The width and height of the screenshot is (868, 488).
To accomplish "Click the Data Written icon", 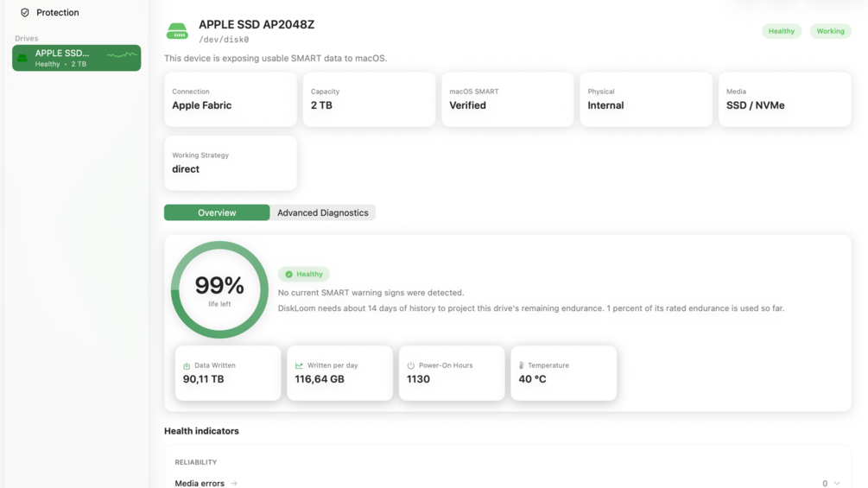I will pyautogui.click(x=187, y=365).
